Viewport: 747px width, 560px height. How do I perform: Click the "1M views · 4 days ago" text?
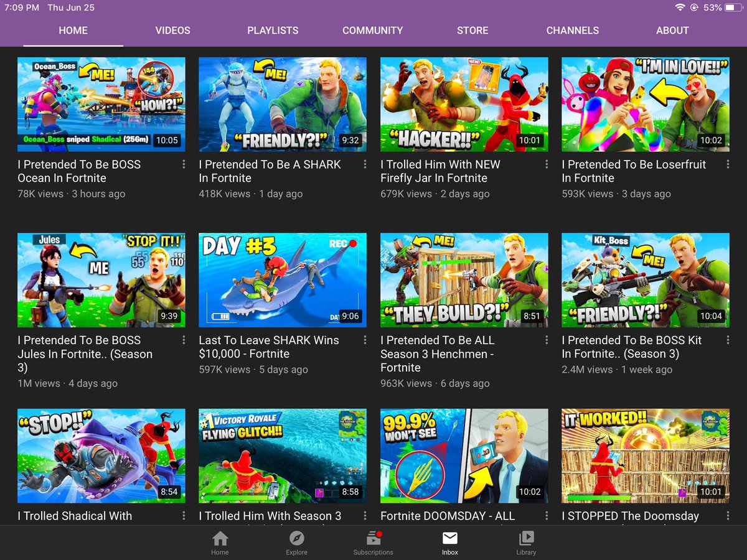point(67,383)
